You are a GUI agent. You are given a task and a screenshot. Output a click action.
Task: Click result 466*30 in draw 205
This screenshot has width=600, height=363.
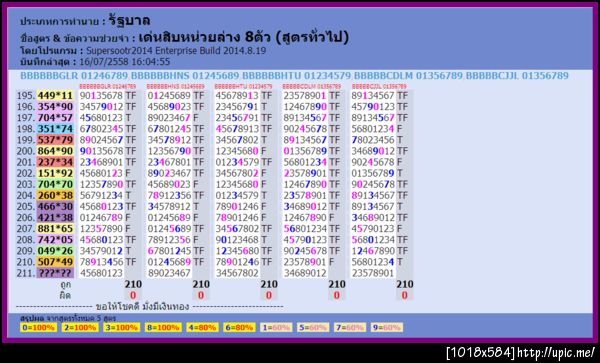55,207
